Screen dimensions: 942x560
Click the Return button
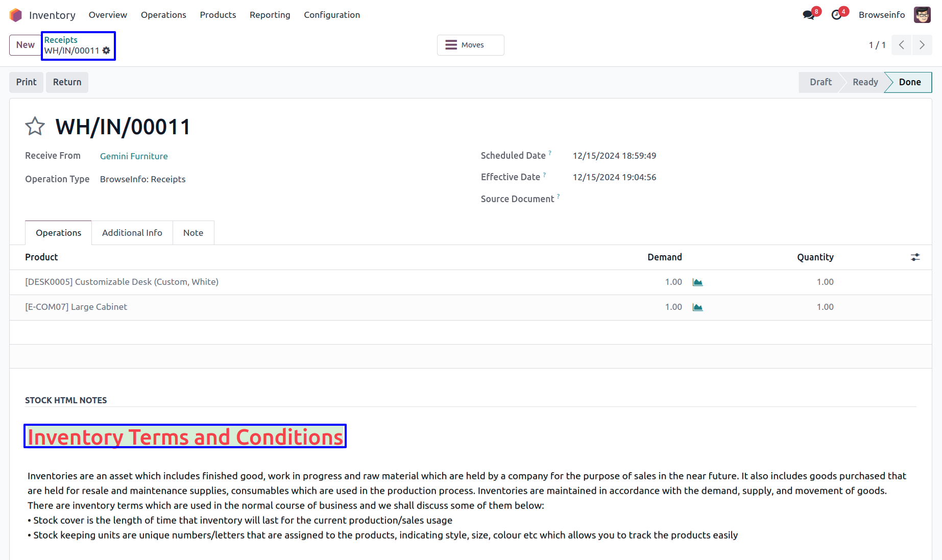(67, 82)
